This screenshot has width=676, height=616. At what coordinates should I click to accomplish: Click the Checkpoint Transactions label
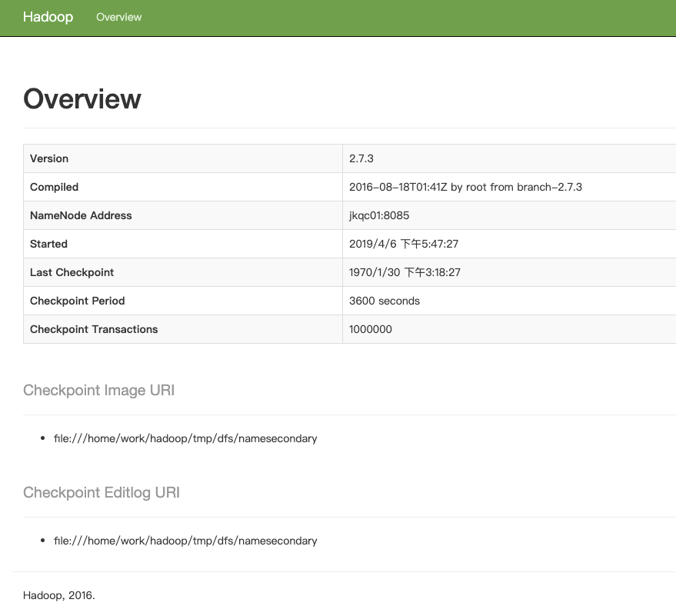click(94, 329)
